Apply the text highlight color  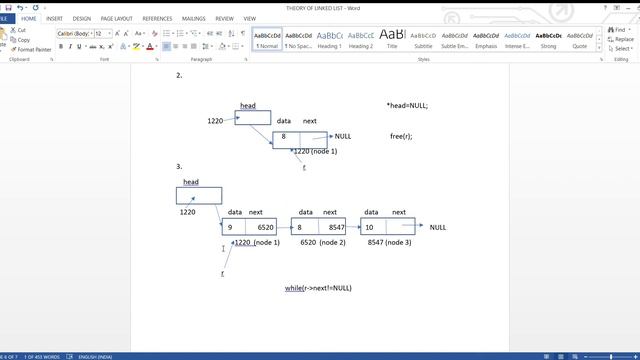(x=136, y=47)
